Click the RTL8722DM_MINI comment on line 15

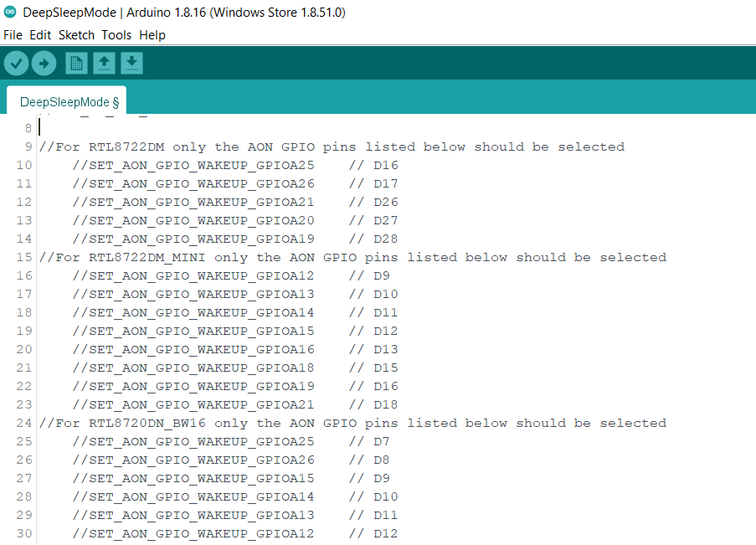353,258
